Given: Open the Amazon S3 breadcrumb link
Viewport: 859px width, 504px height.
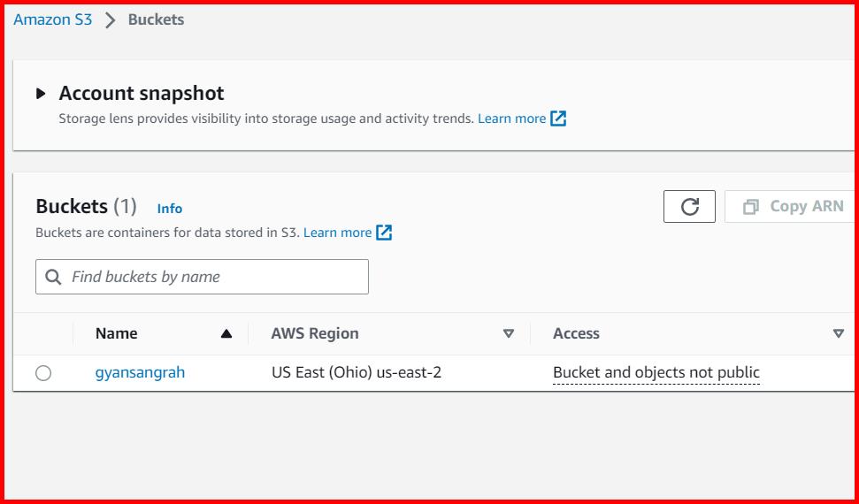Looking at the screenshot, I should coord(52,19).
